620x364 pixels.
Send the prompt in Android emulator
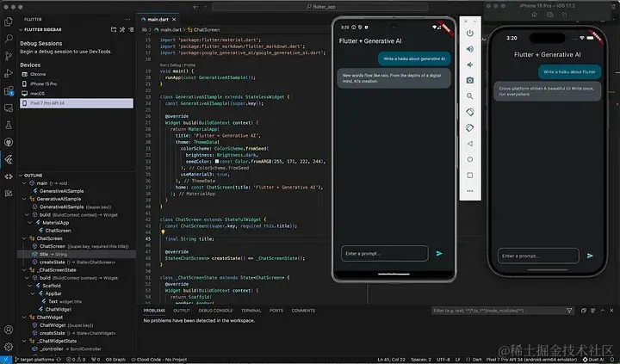[439, 253]
